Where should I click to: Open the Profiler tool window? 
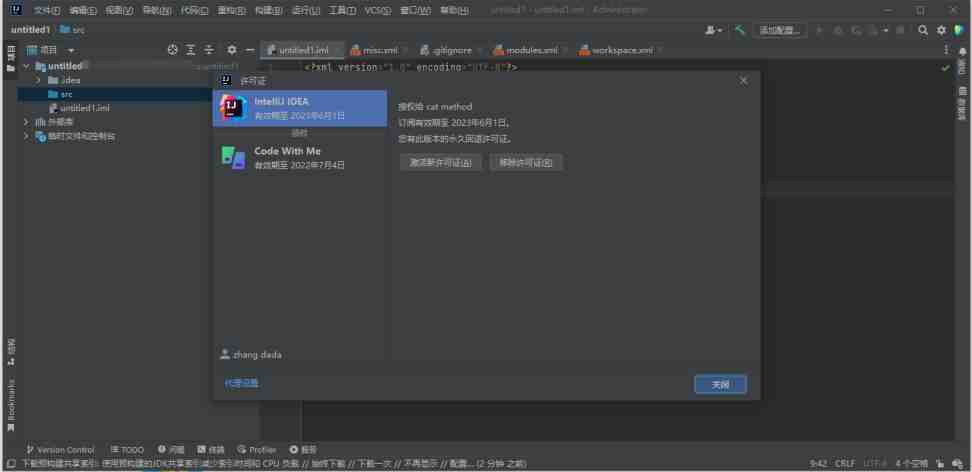[x=257, y=450]
